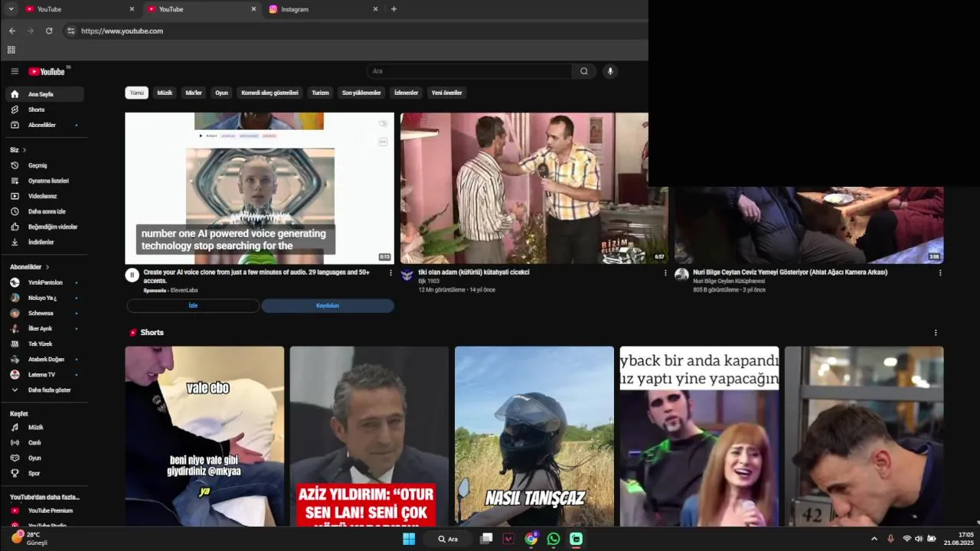Select the Tümü filter chip
The height and width of the screenshot is (551, 980).
[x=136, y=93]
